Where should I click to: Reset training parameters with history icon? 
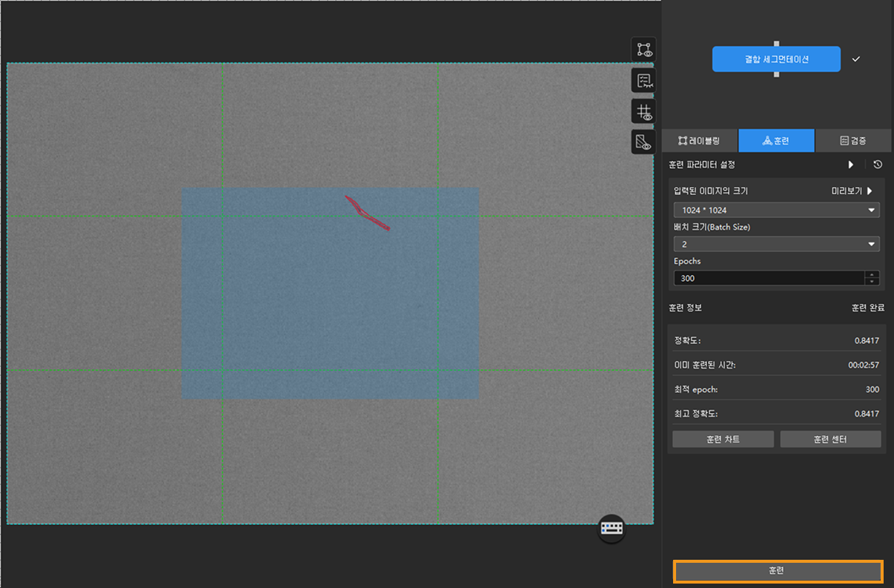click(x=878, y=165)
